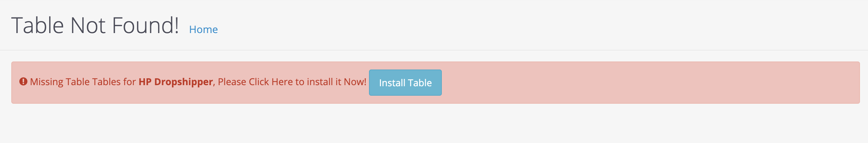Click the word Found! in page title

point(146,25)
